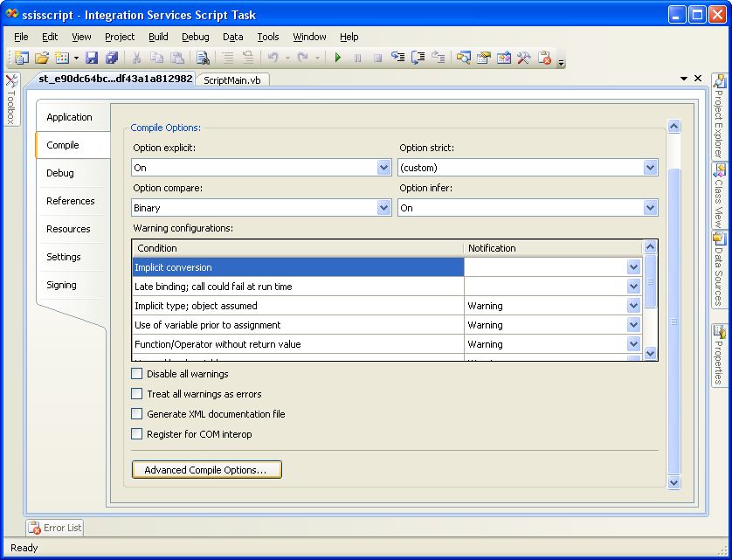Expand the Option explicit dropdown
732x560 pixels.
pos(383,168)
